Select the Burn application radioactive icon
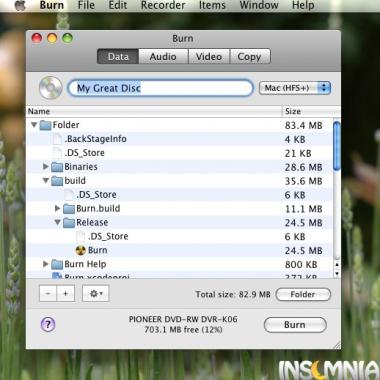The width and height of the screenshot is (380, 380). point(81,250)
